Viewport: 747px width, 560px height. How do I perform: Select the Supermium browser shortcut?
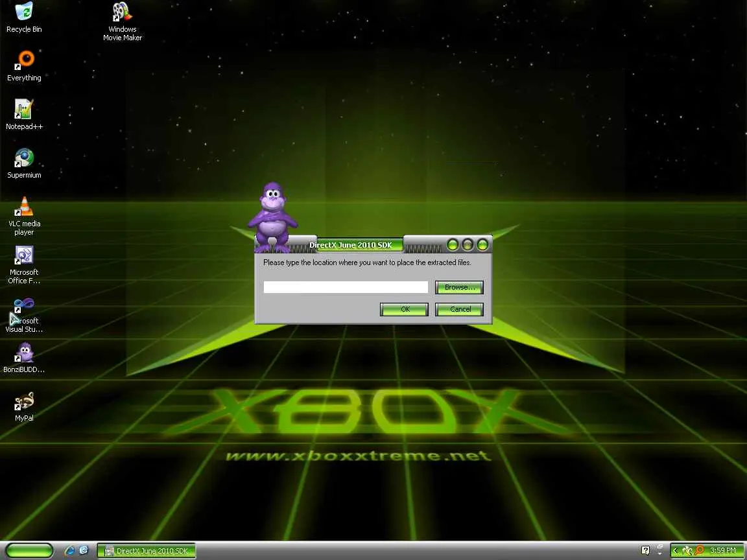click(24, 163)
